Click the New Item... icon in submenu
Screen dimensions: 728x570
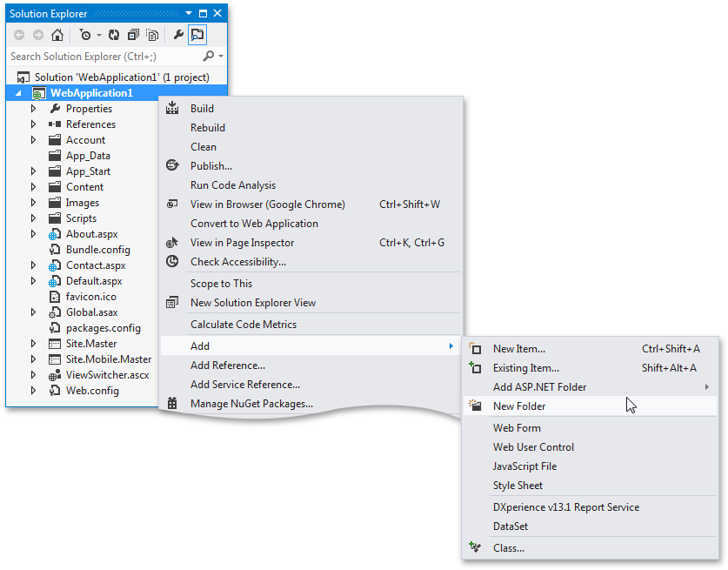[475, 349]
